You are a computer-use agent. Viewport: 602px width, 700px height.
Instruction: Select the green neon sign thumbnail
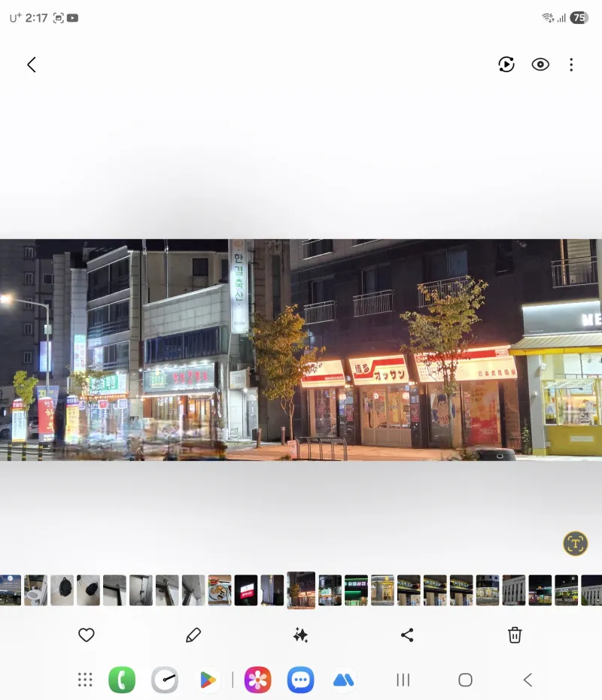356,590
